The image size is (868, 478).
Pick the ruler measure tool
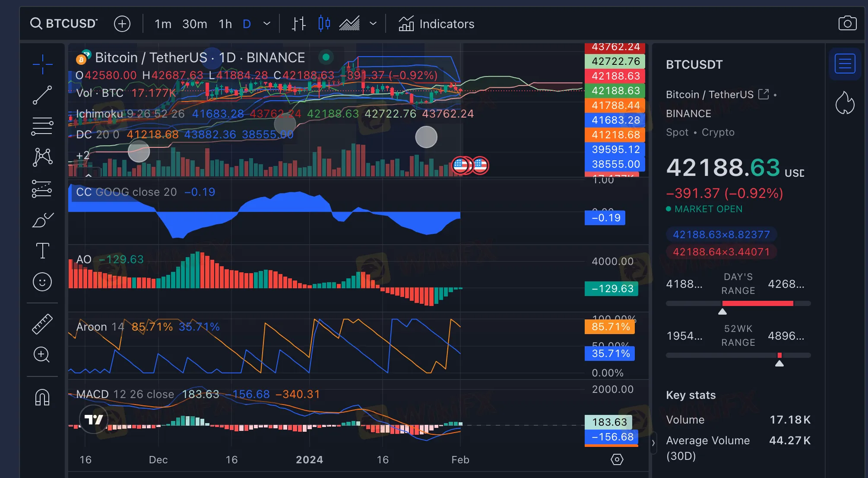42,324
